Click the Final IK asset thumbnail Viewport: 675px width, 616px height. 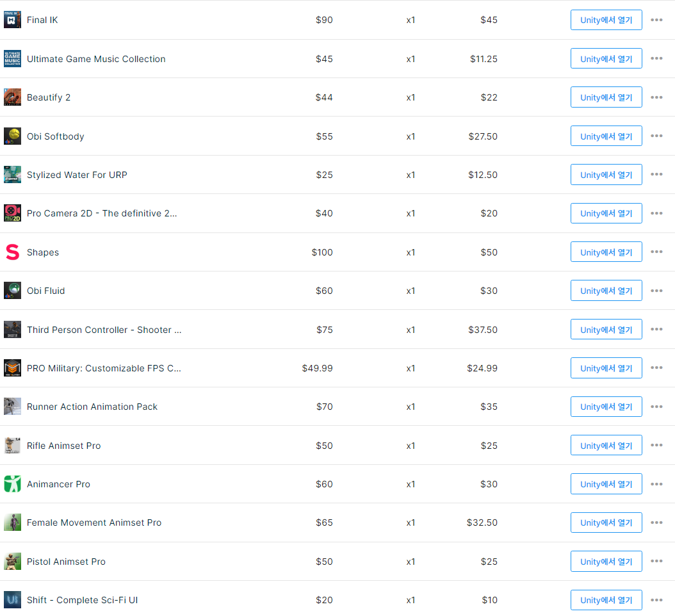click(x=12, y=20)
